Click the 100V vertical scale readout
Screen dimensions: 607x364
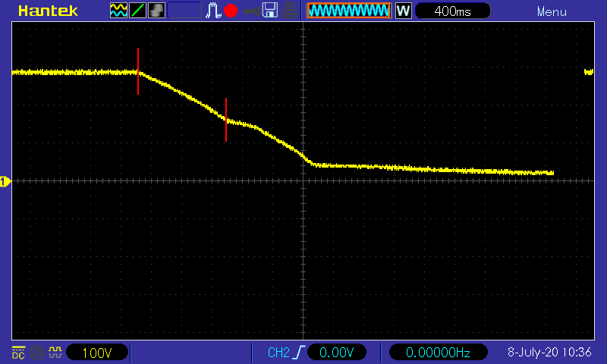click(97, 353)
